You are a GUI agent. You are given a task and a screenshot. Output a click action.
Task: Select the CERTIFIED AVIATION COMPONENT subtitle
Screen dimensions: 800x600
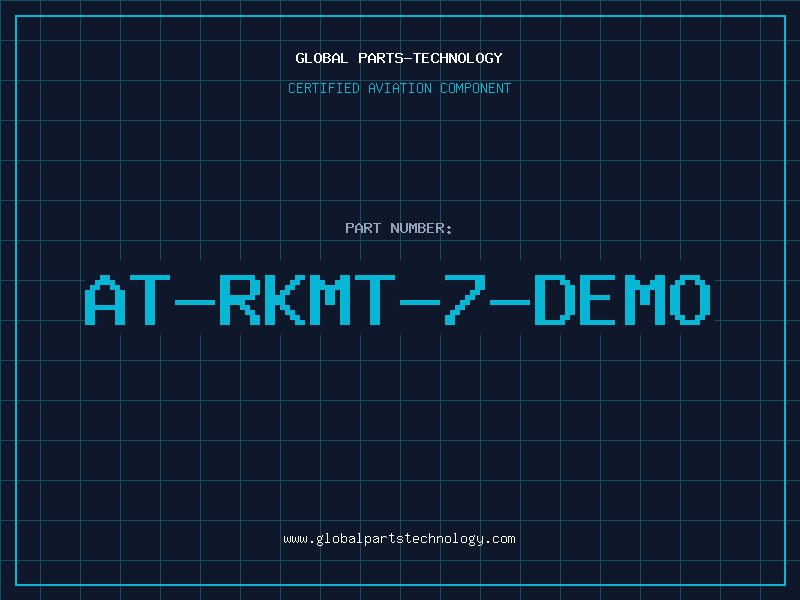click(399, 88)
